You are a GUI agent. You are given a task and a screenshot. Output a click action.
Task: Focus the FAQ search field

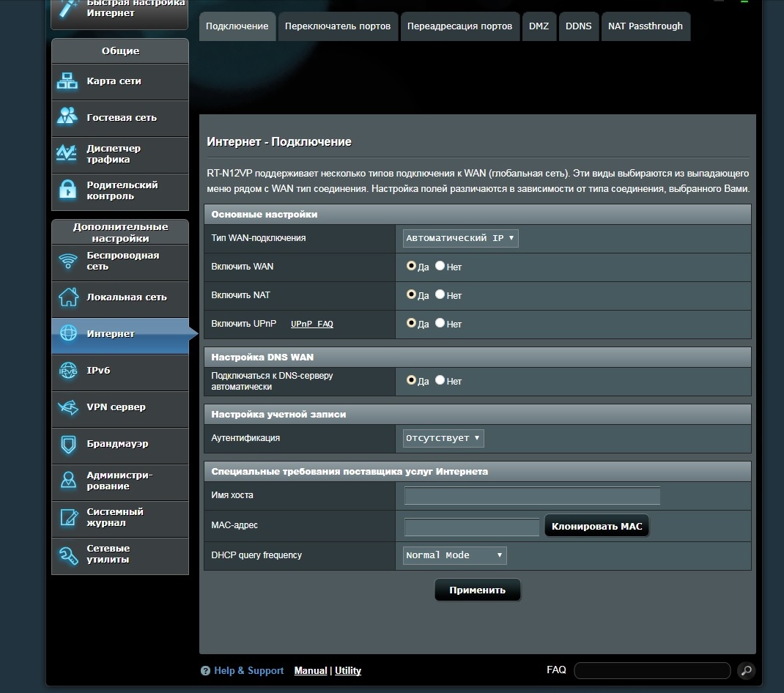click(x=652, y=670)
